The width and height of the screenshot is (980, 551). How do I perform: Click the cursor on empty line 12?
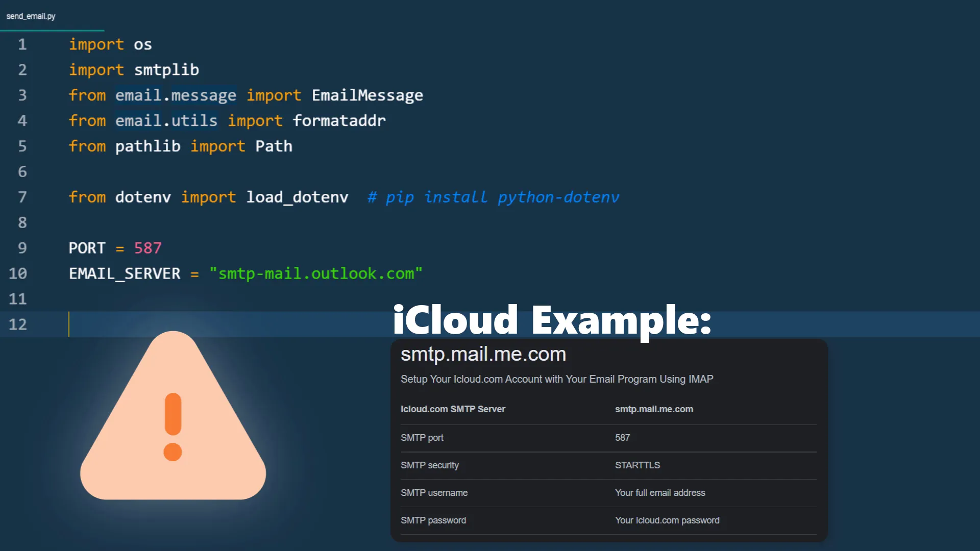click(x=70, y=325)
